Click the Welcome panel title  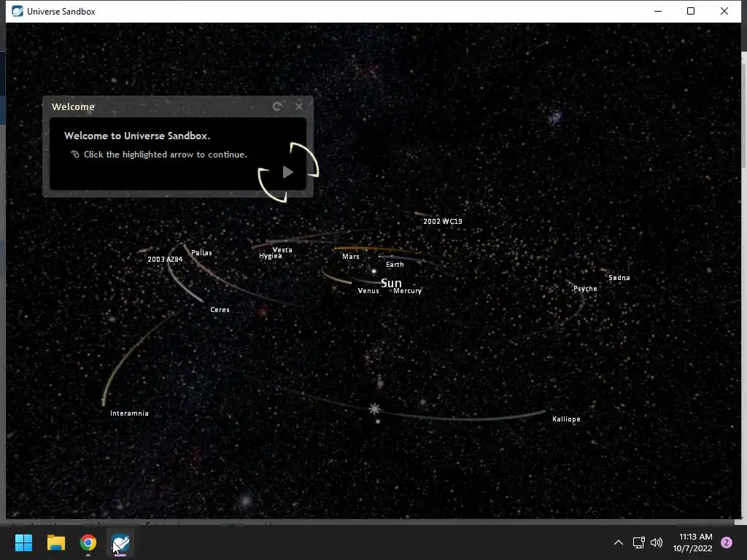(x=73, y=106)
